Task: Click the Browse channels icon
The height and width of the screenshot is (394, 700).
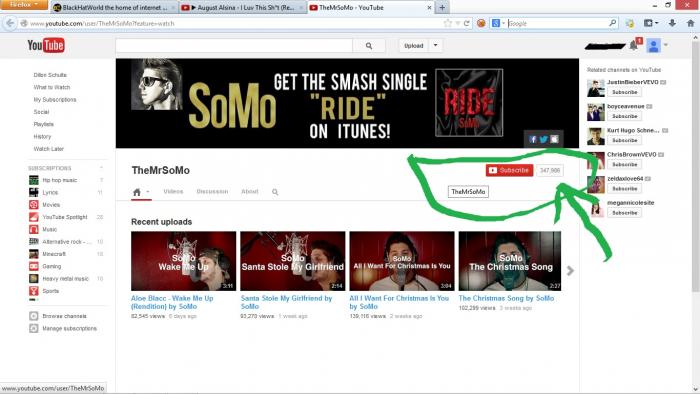Action: tap(33, 316)
